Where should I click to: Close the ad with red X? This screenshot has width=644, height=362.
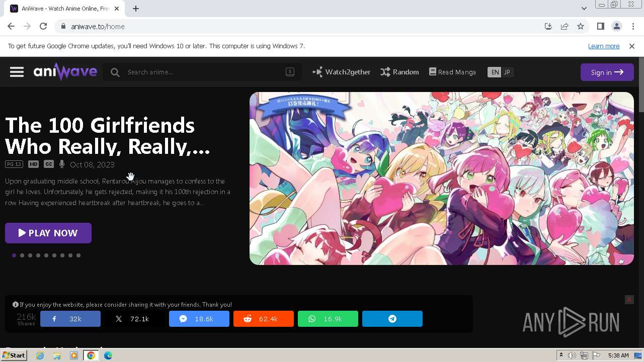[x=629, y=300]
